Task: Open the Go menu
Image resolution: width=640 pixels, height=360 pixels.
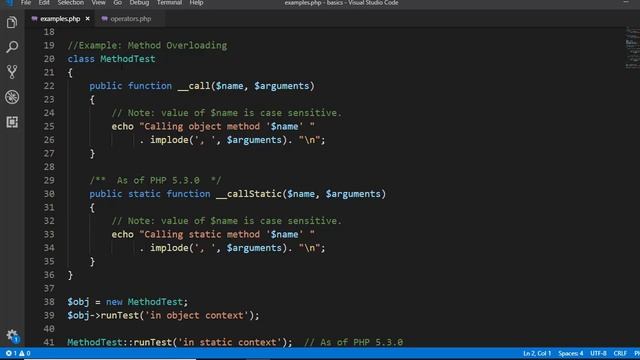Action: coord(118,3)
